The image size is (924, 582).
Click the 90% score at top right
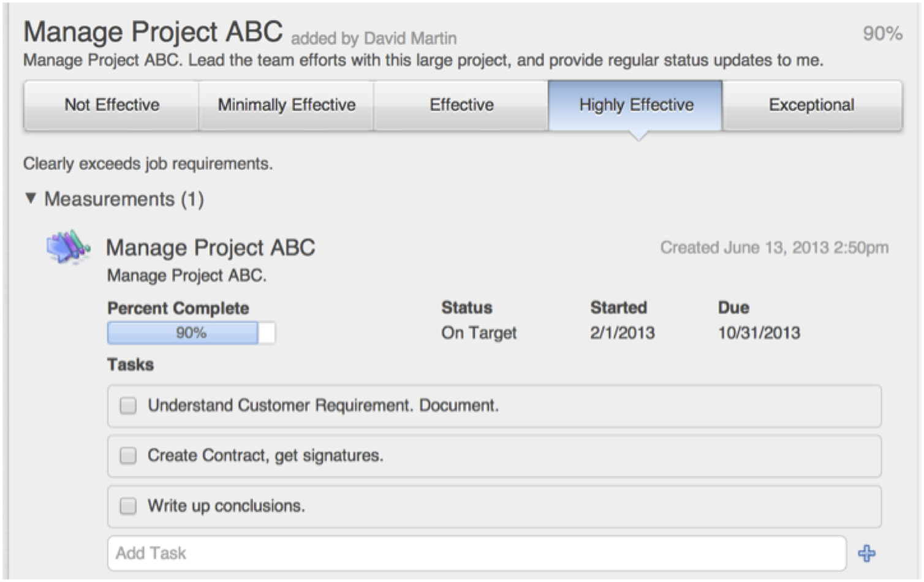tap(882, 34)
